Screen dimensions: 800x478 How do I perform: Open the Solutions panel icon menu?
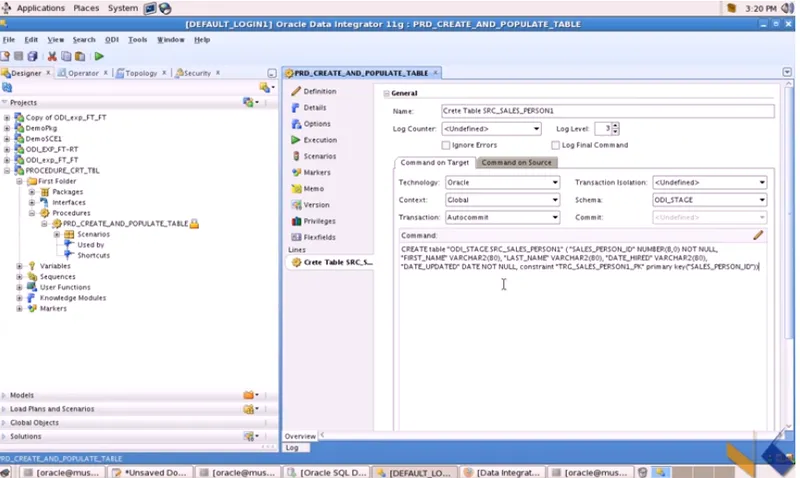[250, 436]
